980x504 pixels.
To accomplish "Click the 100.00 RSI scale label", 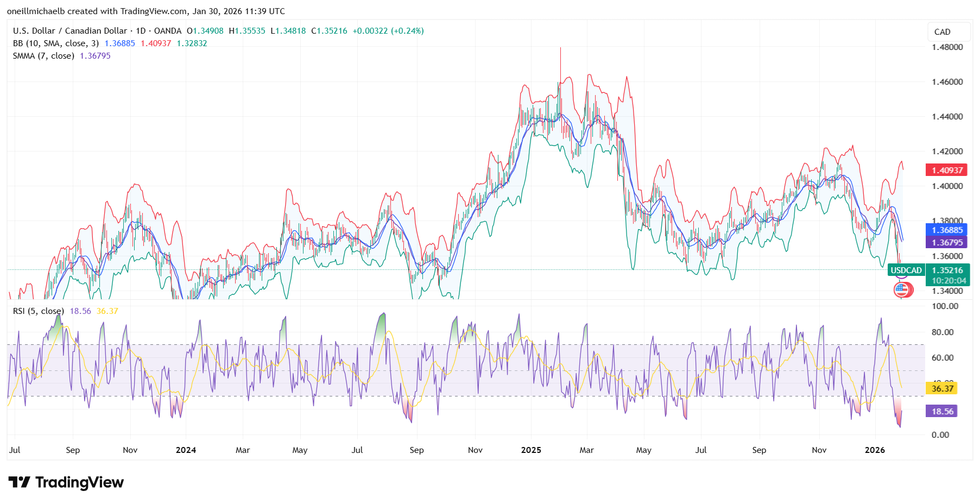I will coord(945,306).
